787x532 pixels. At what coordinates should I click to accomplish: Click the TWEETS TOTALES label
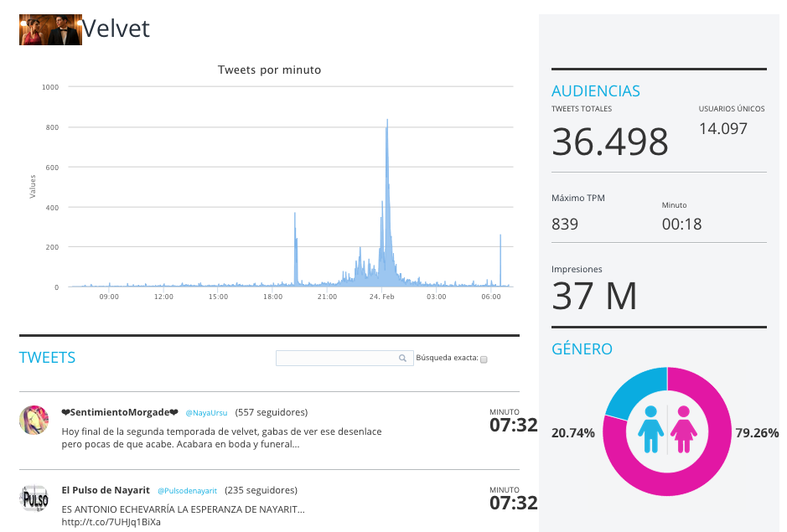tap(582, 108)
